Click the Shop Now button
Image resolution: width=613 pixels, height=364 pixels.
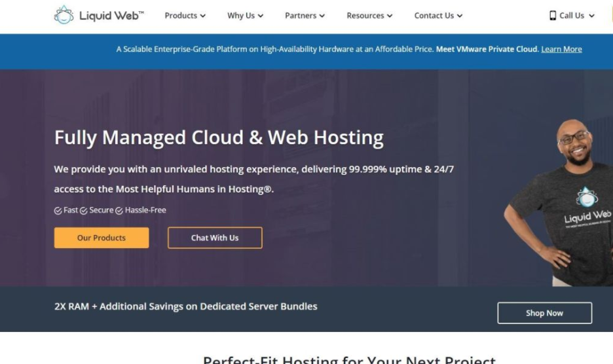point(545,313)
